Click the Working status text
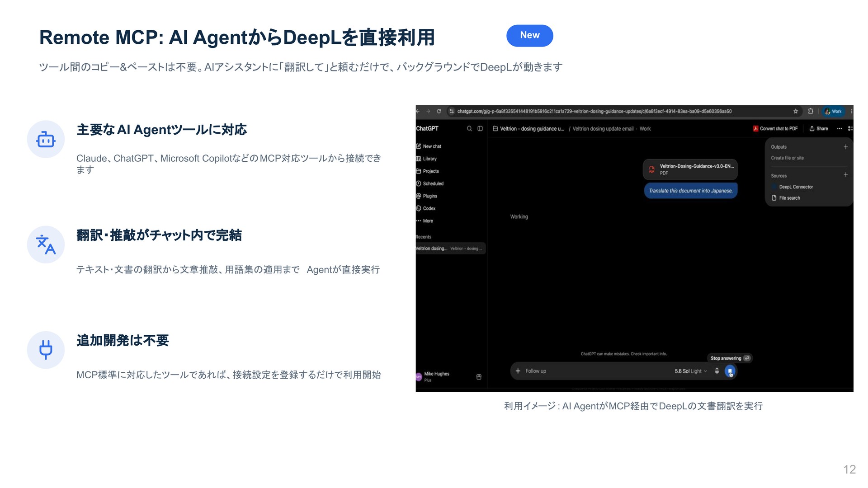868x488 pixels. tap(519, 217)
